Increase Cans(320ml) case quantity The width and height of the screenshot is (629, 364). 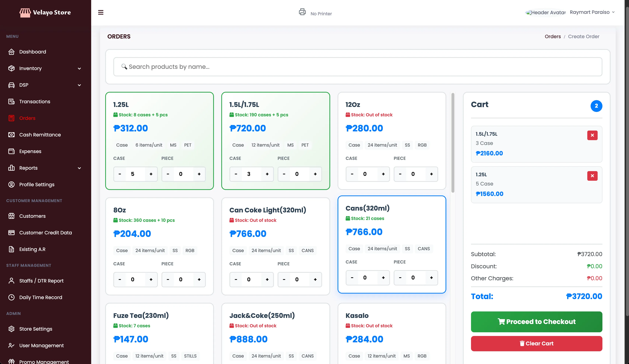pos(383,278)
